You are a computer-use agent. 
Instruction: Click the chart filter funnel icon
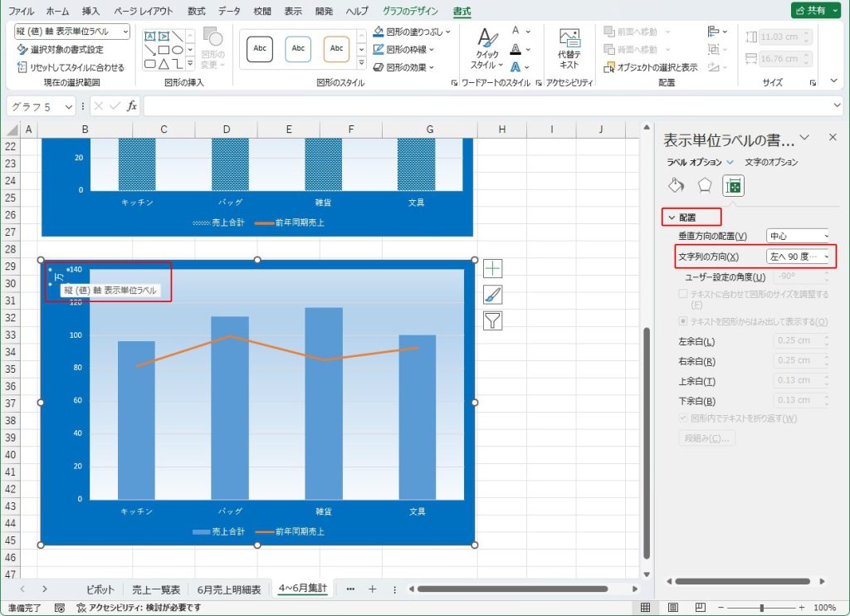coord(493,320)
